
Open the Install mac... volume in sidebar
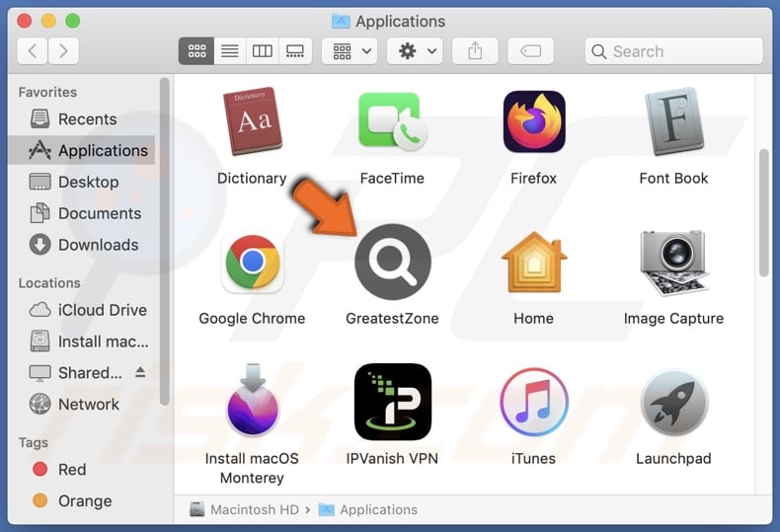point(81,342)
